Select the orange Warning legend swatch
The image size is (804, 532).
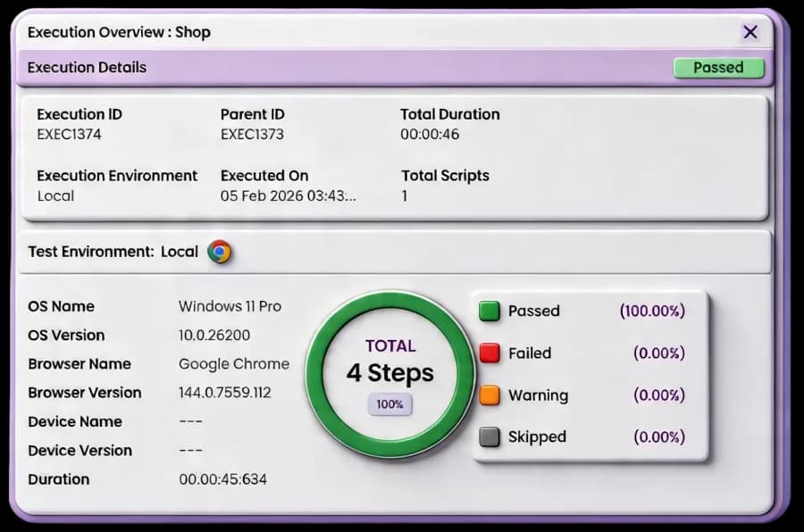[x=490, y=395]
